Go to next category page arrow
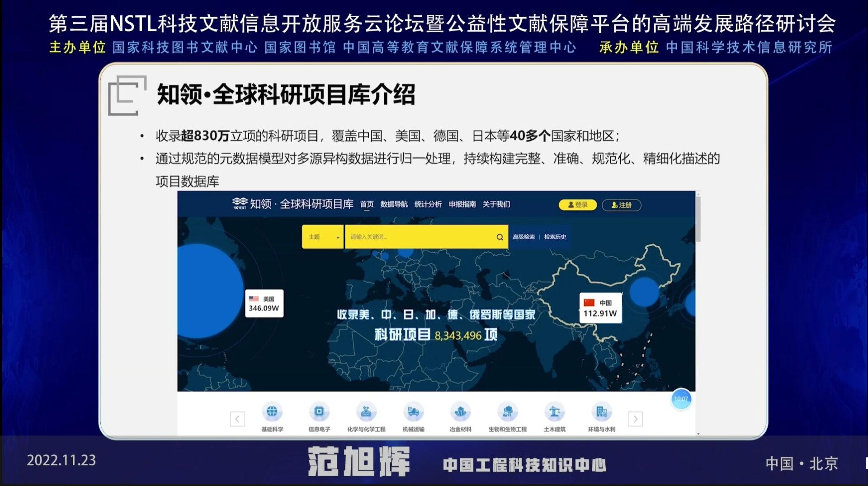 (x=635, y=419)
